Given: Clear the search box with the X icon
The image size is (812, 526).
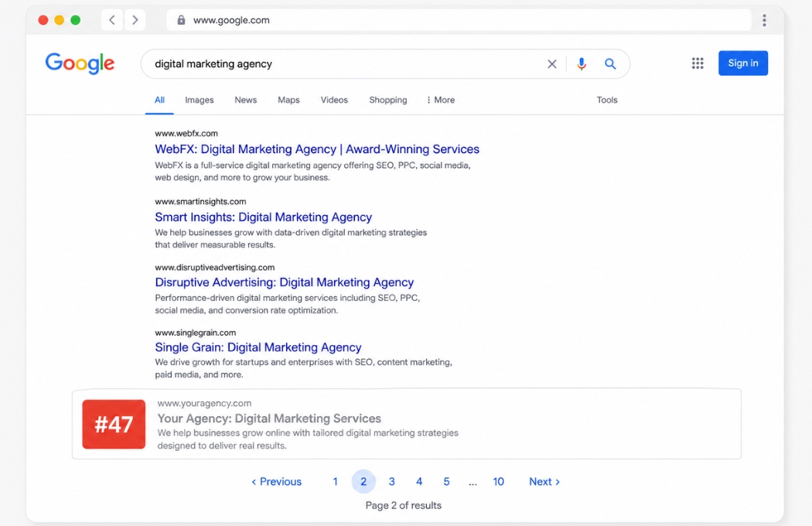Looking at the screenshot, I should 552,63.
